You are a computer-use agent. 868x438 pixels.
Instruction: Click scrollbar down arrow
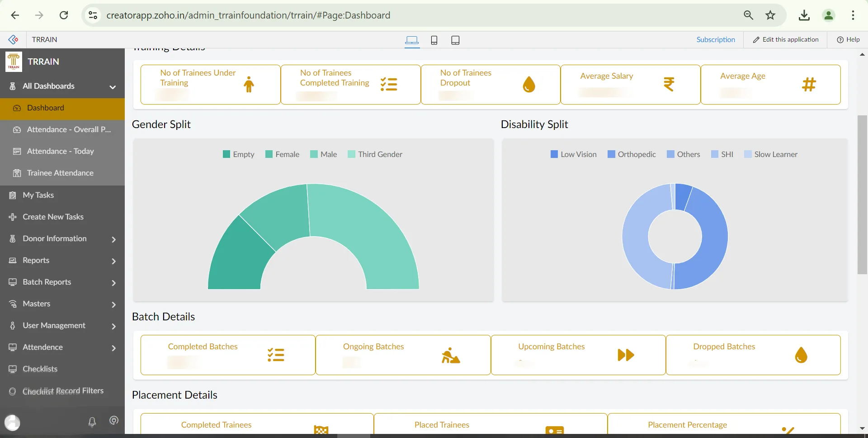pyautogui.click(x=862, y=428)
